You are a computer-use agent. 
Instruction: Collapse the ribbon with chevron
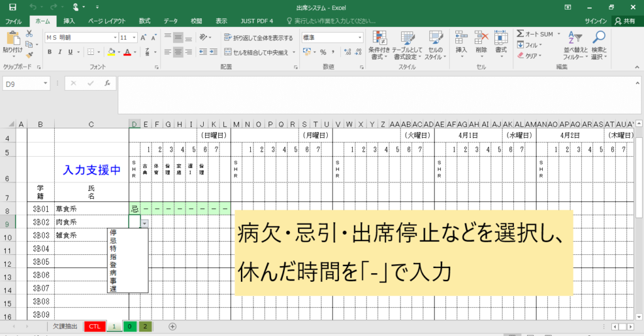pos(637,67)
